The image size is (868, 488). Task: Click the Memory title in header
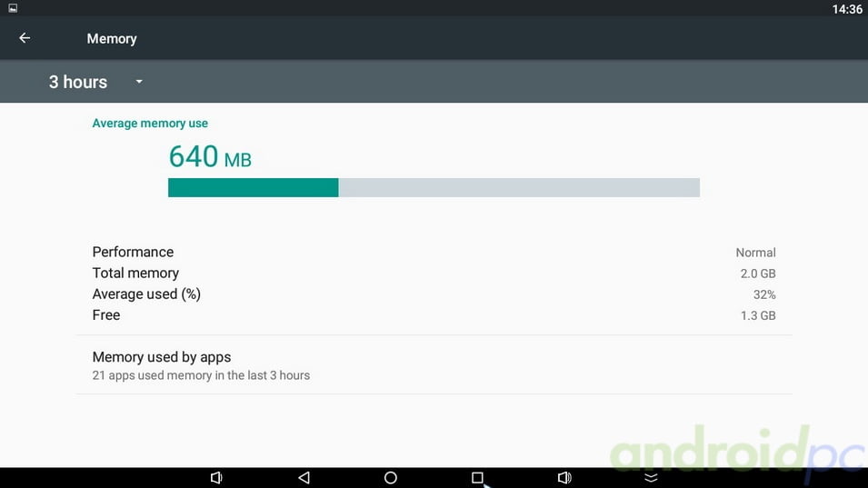click(x=112, y=39)
